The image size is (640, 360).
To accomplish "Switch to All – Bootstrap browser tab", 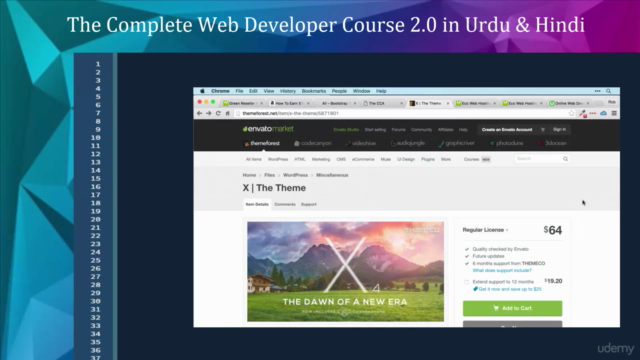I will [x=335, y=103].
